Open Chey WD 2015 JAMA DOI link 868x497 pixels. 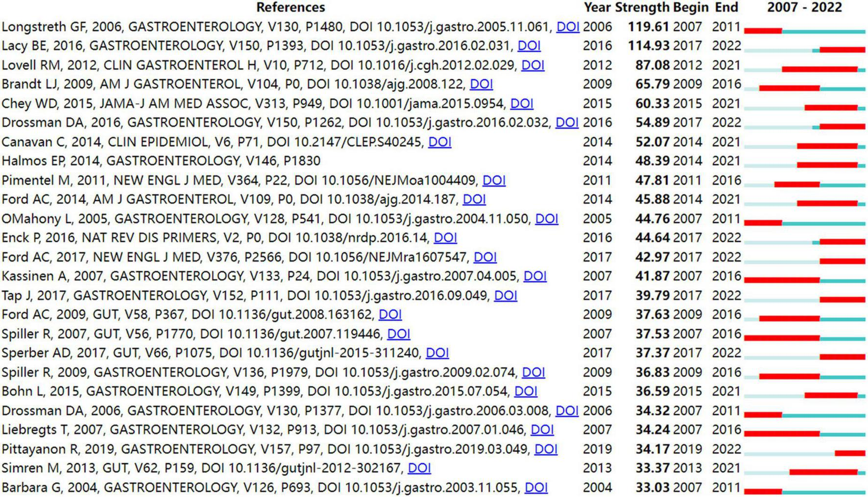522,103
